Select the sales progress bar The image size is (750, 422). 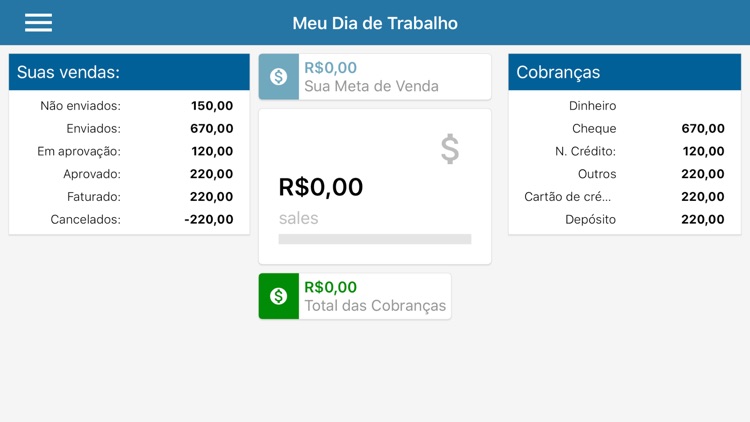click(374, 240)
